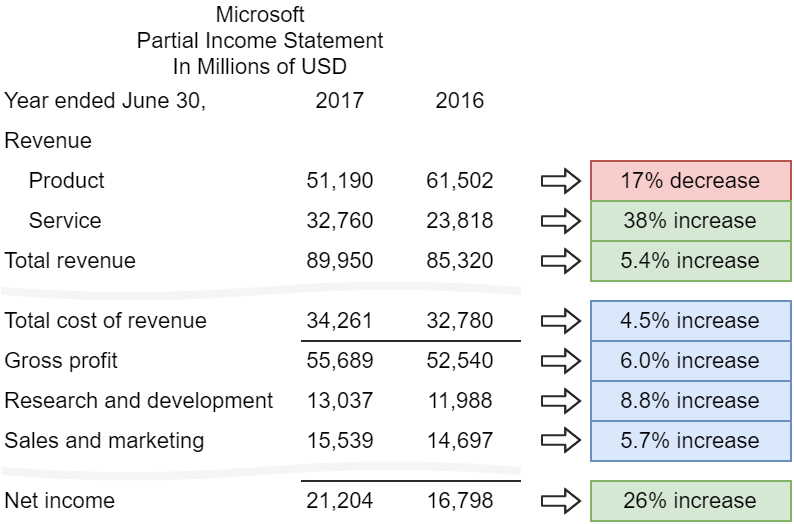Select the Microsoft title text
Screen dimensions: 794x524
pyautogui.click(x=259, y=16)
